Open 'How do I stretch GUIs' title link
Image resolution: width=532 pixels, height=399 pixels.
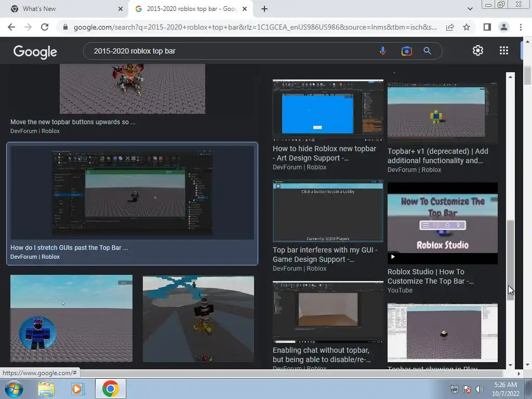[69, 248]
